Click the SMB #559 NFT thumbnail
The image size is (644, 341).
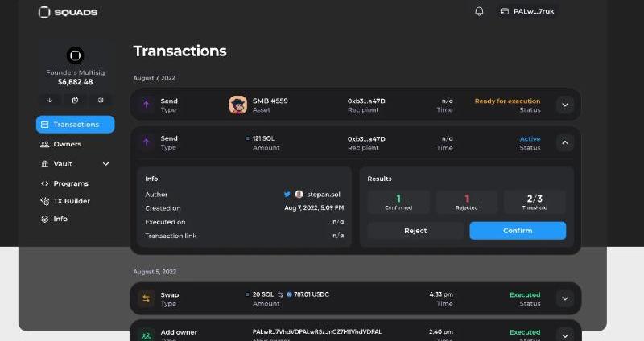point(237,105)
